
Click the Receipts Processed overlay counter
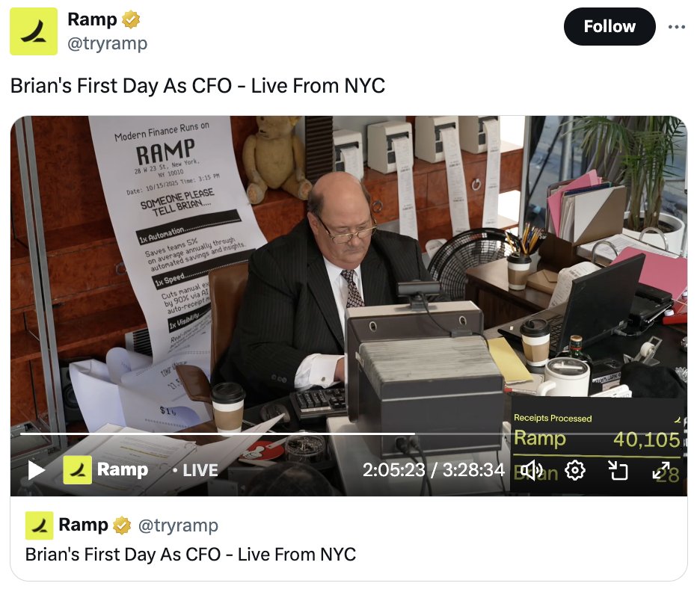(x=597, y=433)
